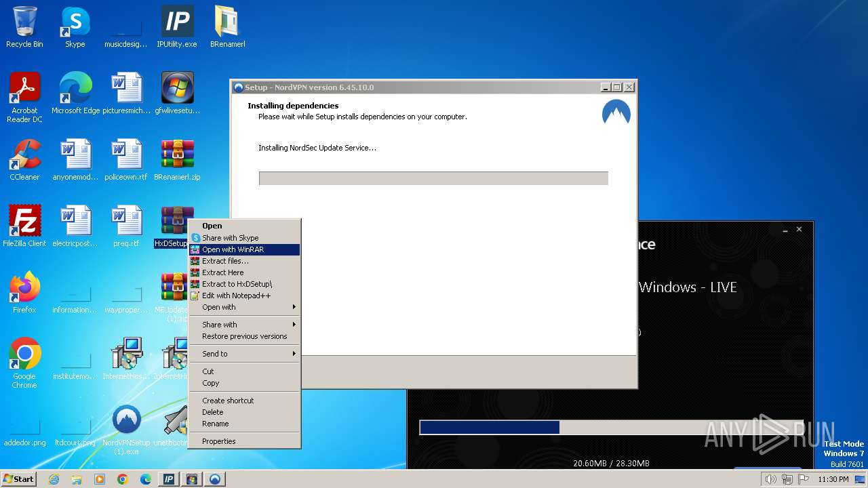Image resolution: width=868 pixels, height=488 pixels.
Task: Choose Restore previous versions
Action: tap(244, 336)
